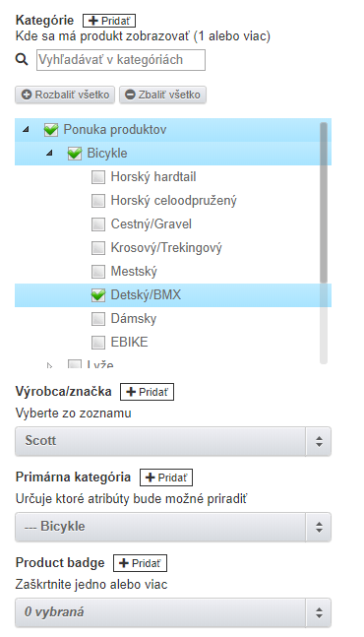364x637 pixels.
Task: Select the Mestský tree item
Action: [134, 272]
